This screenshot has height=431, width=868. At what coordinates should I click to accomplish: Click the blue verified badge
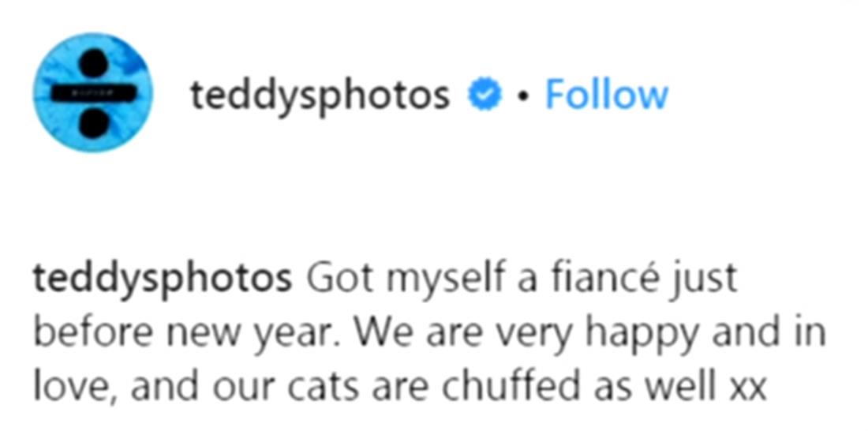(x=484, y=96)
